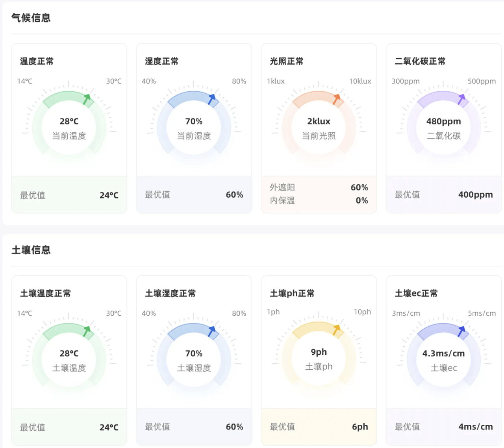Click the 400ppm optimal value
This screenshot has height=448, width=504.
point(475,194)
